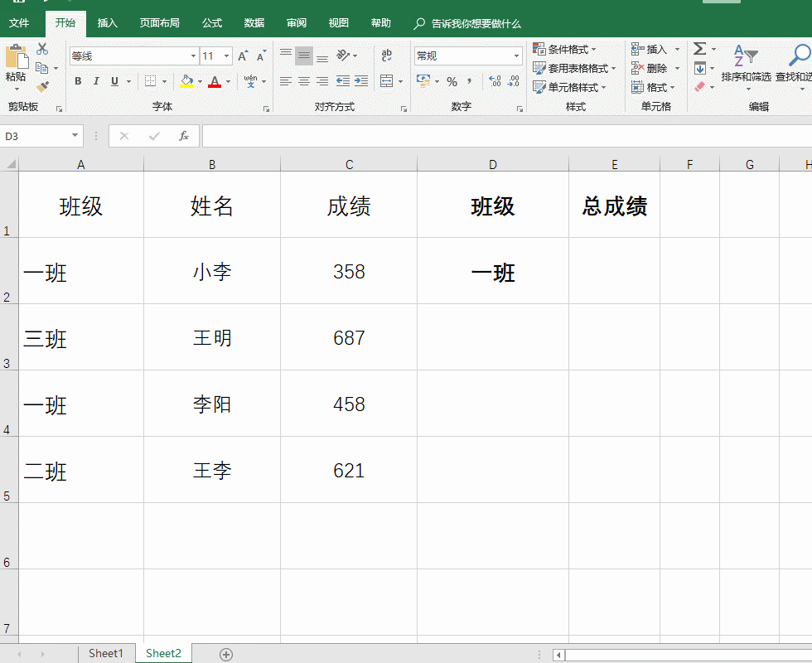Set middle vertical alignment

click(x=304, y=56)
